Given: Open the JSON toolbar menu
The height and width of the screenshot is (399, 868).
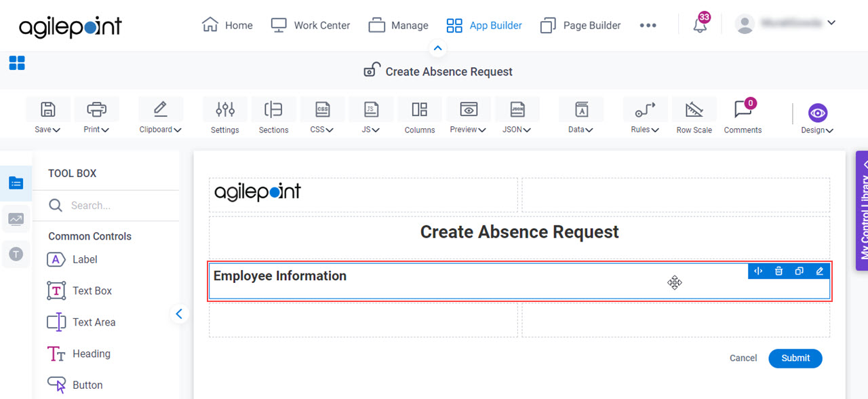Looking at the screenshot, I should [x=517, y=116].
